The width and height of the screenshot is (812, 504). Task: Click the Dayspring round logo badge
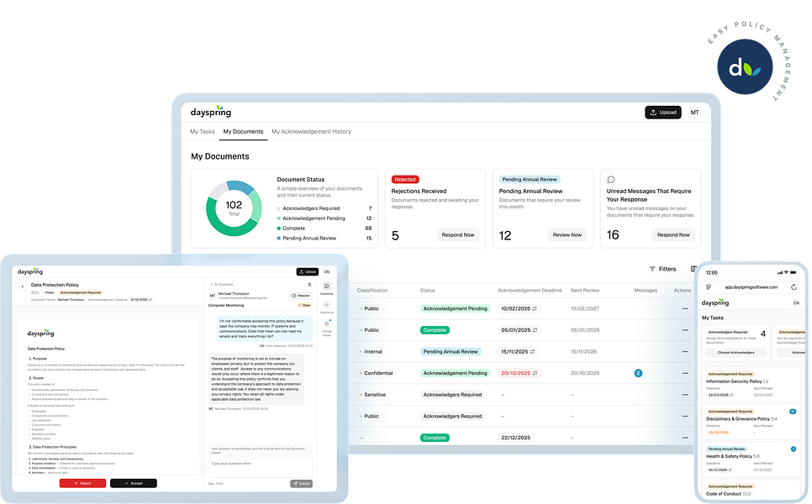click(745, 67)
